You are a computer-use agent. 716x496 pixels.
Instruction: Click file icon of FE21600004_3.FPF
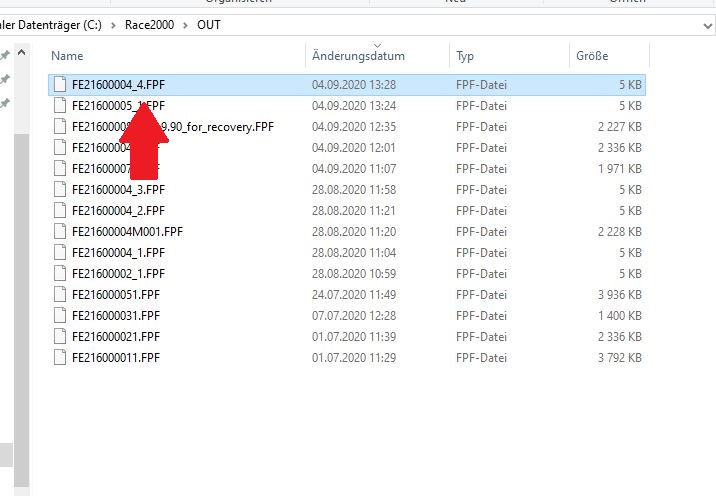pyautogui.click(x=60, y=190)
